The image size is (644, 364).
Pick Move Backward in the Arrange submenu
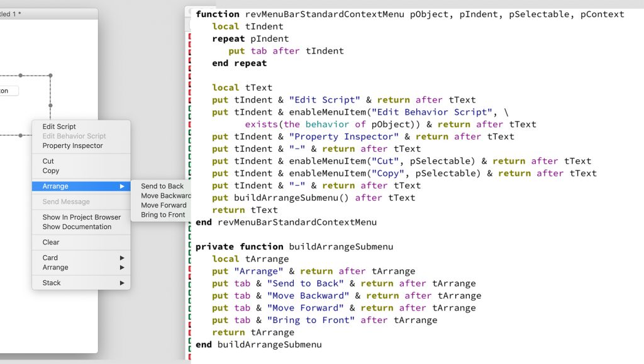165,196
